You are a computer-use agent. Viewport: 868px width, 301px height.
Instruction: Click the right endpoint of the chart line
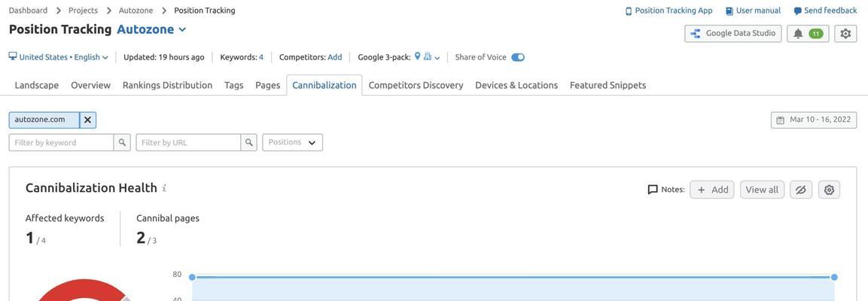tap(834, 277)
